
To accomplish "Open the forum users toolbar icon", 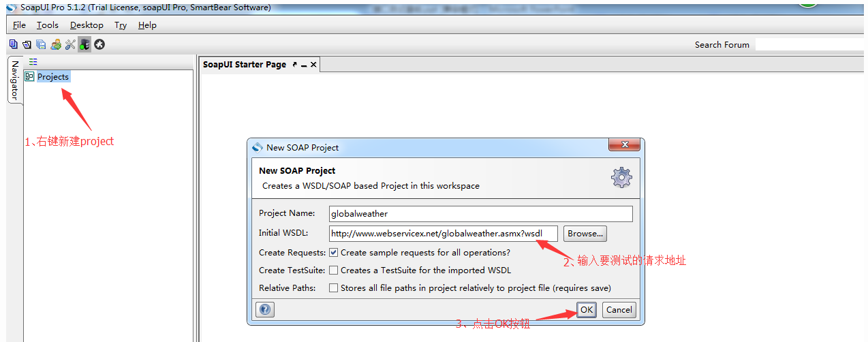I will [56, 44].
